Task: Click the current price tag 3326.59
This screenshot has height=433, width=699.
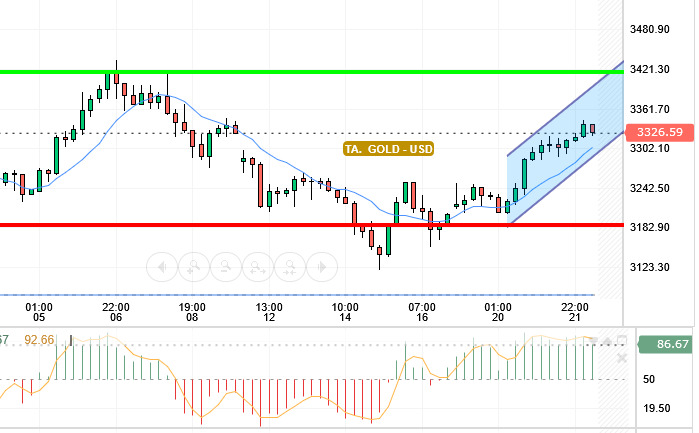Action: (660, 132)
